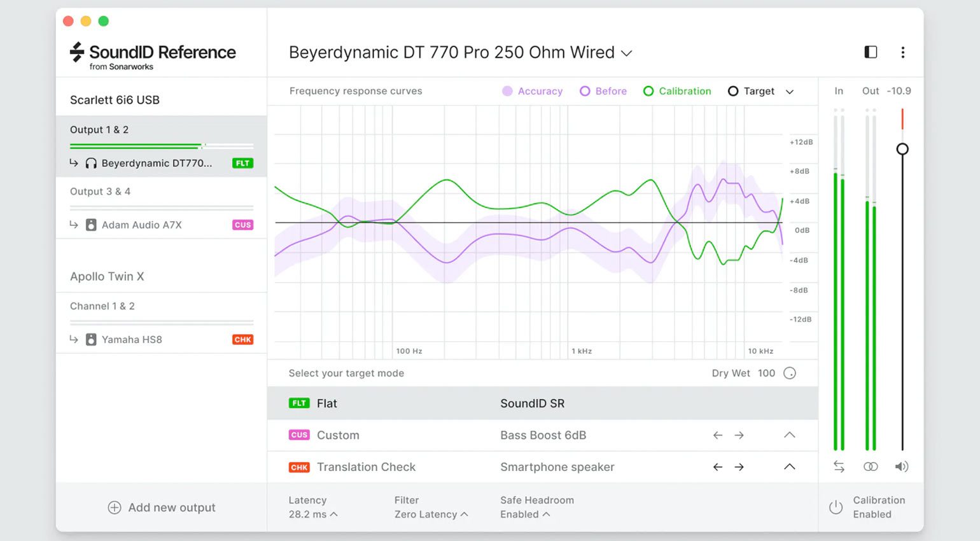Go to previous Translation Check device

pyautogui.click(x=718, y=467)
